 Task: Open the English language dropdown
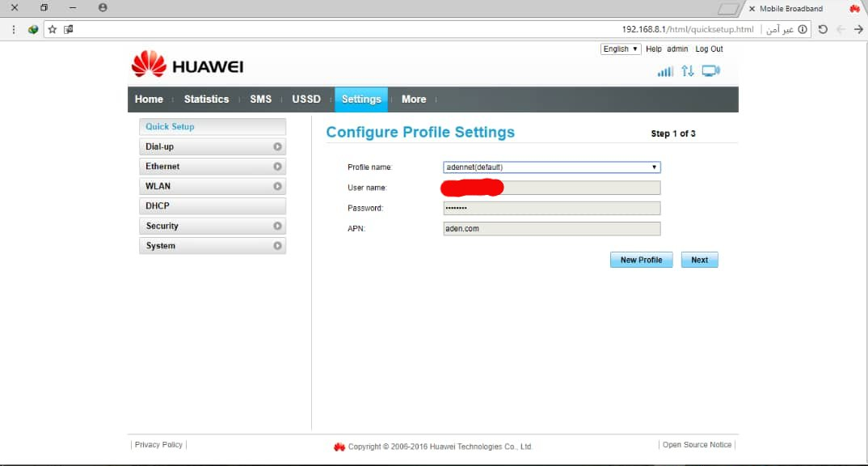621,49
